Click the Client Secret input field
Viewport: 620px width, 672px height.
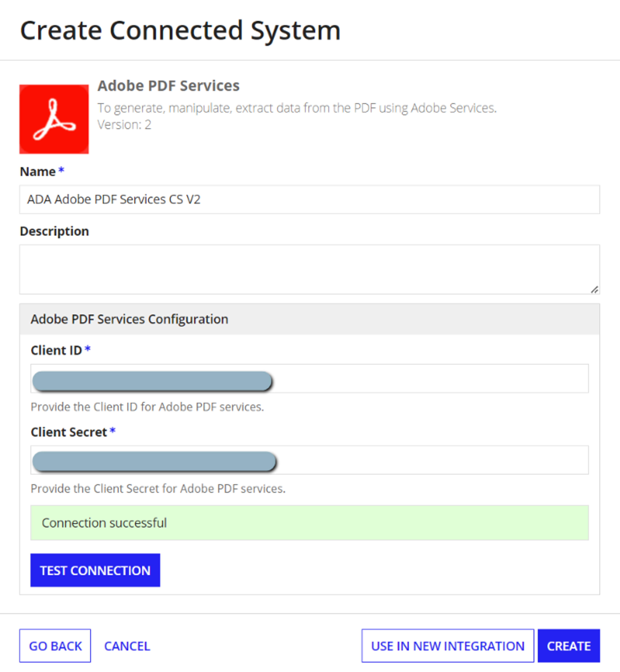pyautogui.click(x=309, y=460)
